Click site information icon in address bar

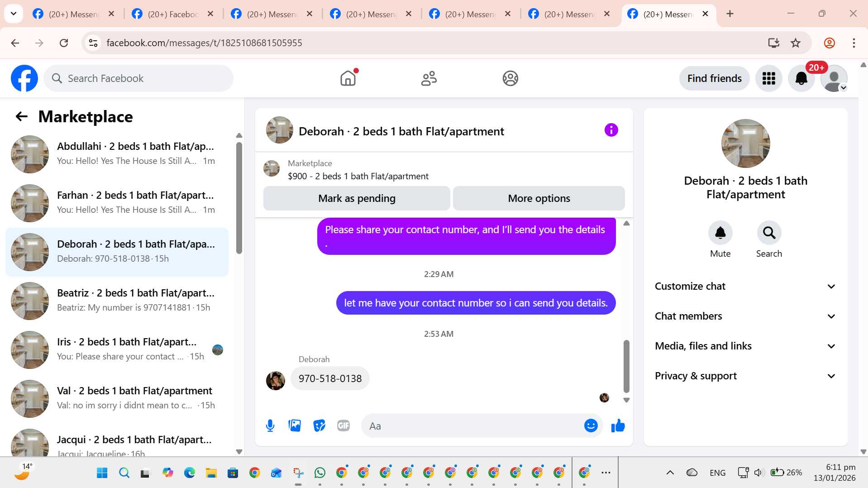point(93,43)
